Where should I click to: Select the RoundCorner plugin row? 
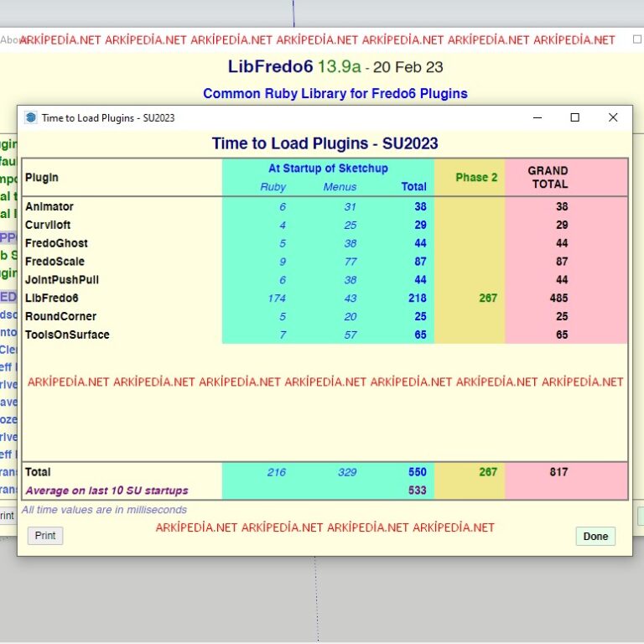pos(325,316)
